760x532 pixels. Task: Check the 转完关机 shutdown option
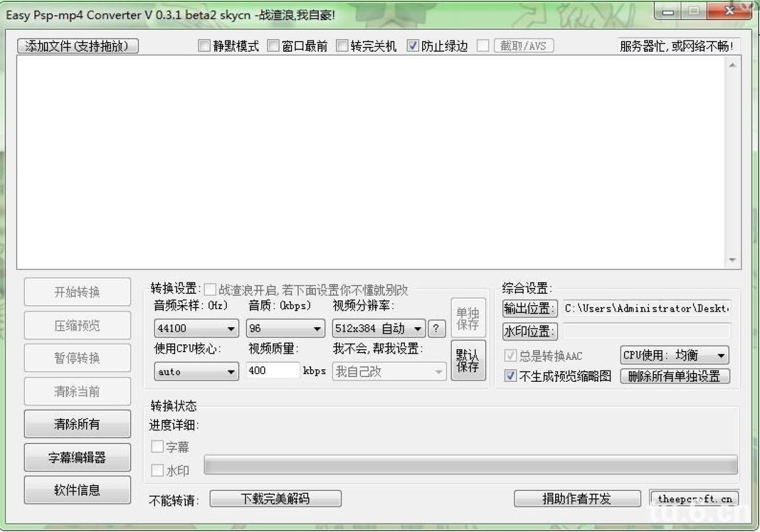click(x=341, y=46)
